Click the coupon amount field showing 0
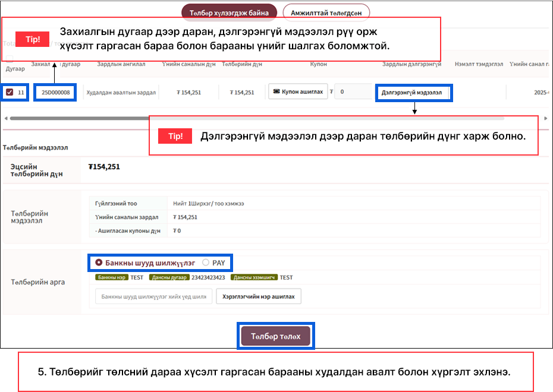Image resolution: width=553 pixels, height=392 pixels. point(351,92)
